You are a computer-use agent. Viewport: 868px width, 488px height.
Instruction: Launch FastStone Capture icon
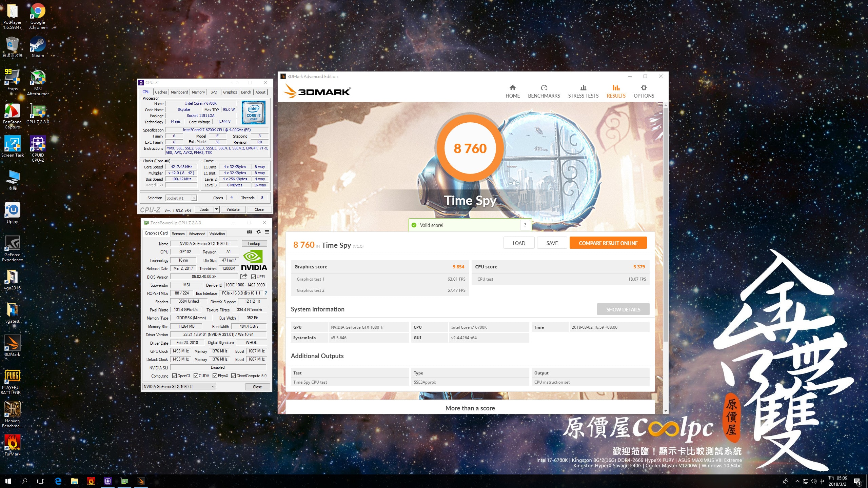(13, 116)
